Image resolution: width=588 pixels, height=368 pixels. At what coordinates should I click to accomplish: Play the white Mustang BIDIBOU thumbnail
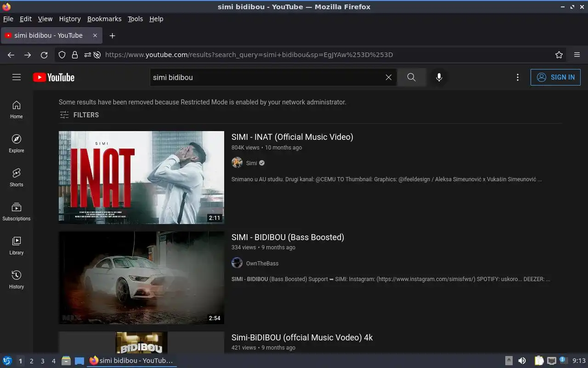pos(141,278)
